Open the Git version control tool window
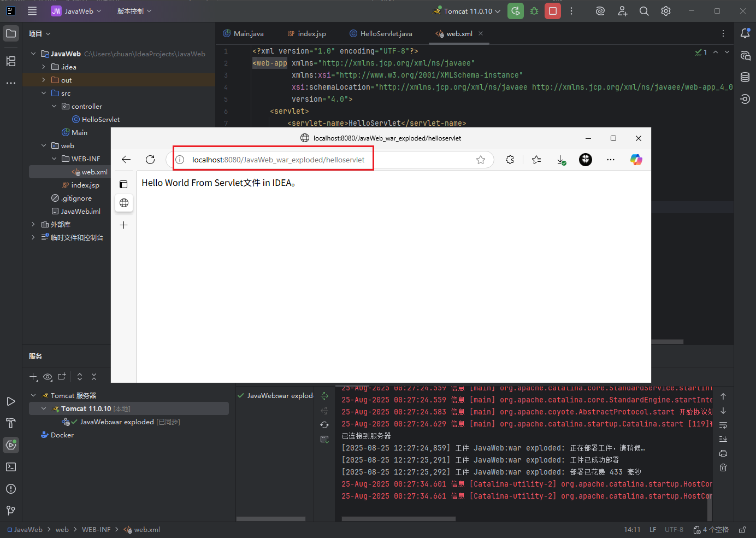This screenshot has width=756, height=538. coord(11,511)
